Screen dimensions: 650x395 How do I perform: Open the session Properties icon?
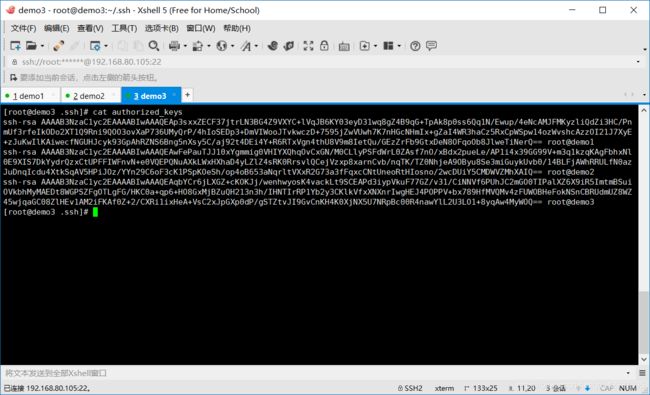(95, 46)
